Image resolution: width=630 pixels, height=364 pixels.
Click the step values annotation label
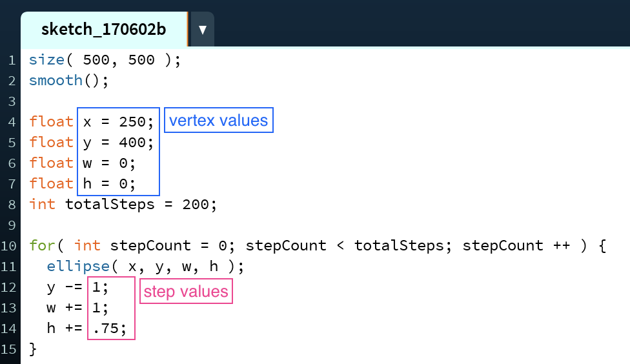point(186,291)
